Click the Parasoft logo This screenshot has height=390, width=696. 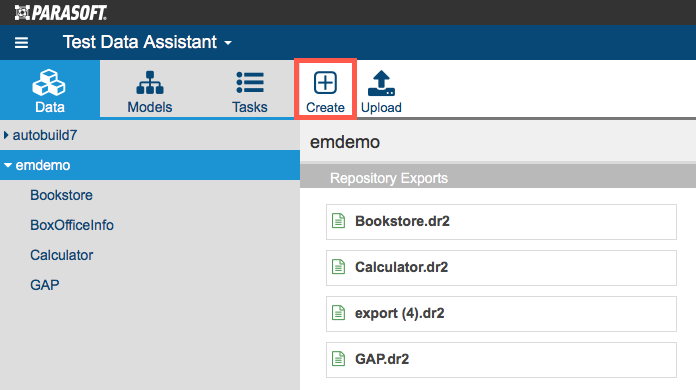click(61, 12)
